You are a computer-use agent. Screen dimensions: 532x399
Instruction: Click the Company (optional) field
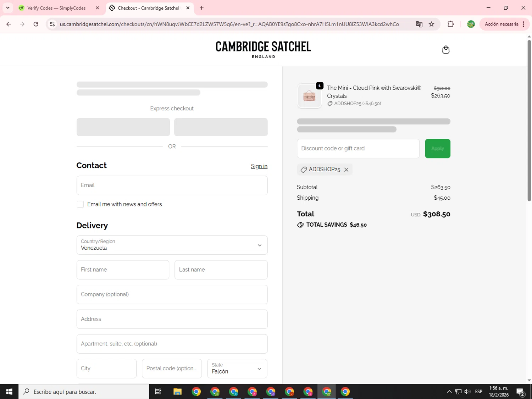172,294
